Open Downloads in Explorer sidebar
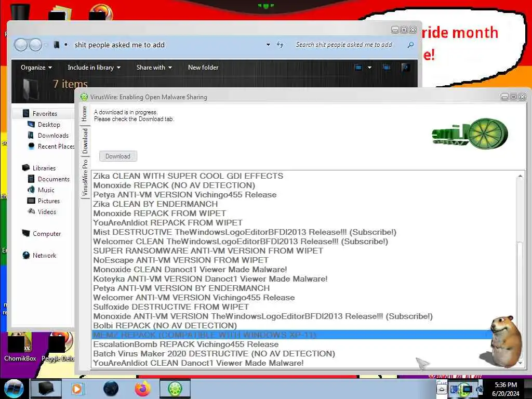Viewport: 532px width, 399px height. tap(54, 136)
